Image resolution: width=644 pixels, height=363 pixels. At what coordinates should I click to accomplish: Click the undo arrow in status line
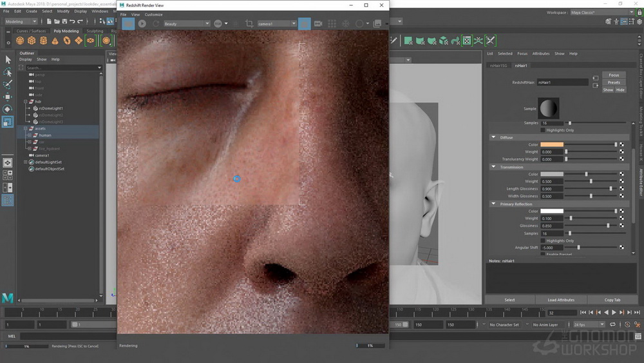(x=72, y=21)
